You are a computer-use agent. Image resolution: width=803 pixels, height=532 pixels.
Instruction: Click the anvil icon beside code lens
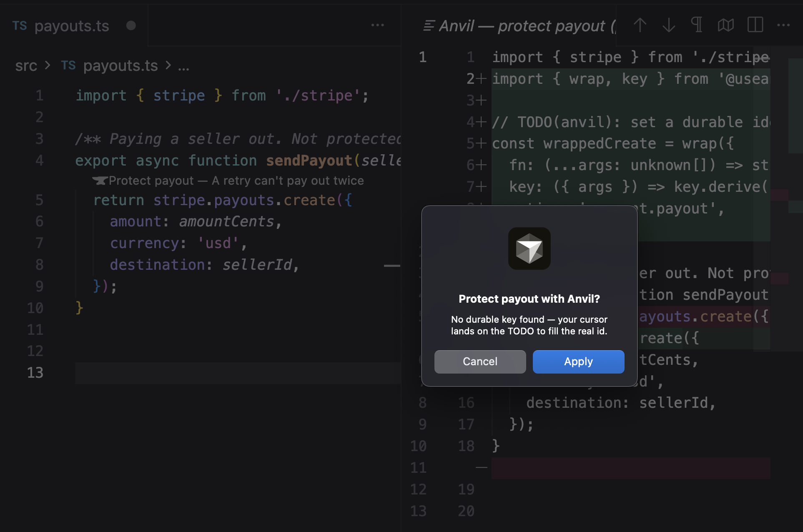pyautogui.click(x=100, y=181)
